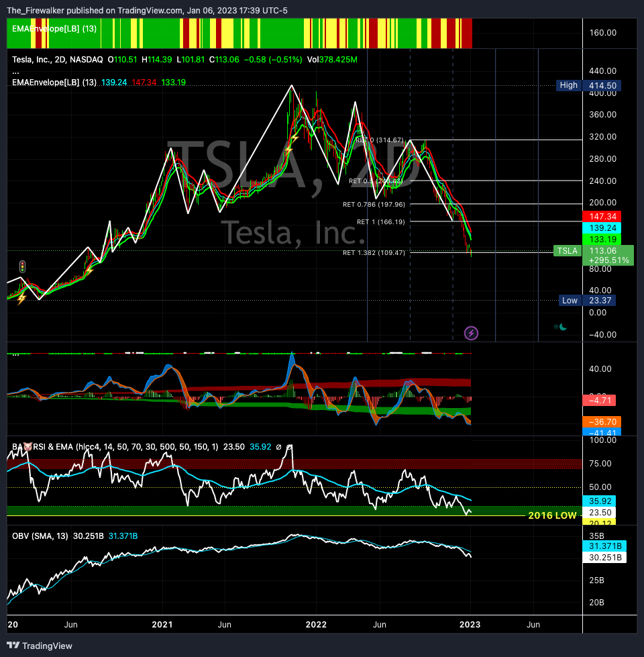
Task: Click the RET 0 (314.67) label
Action: [380, 140]
